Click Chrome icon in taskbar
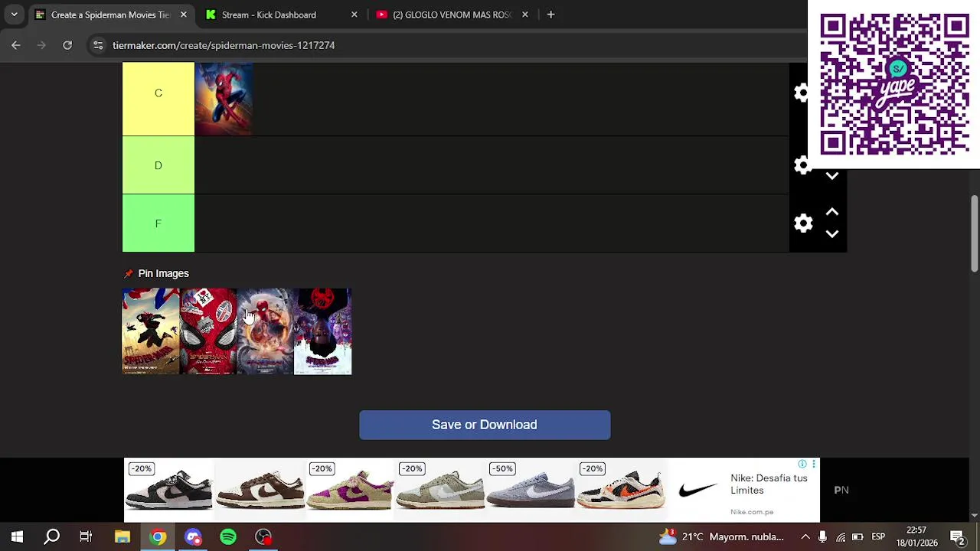 pyautogui.click(x=158, y=536)
